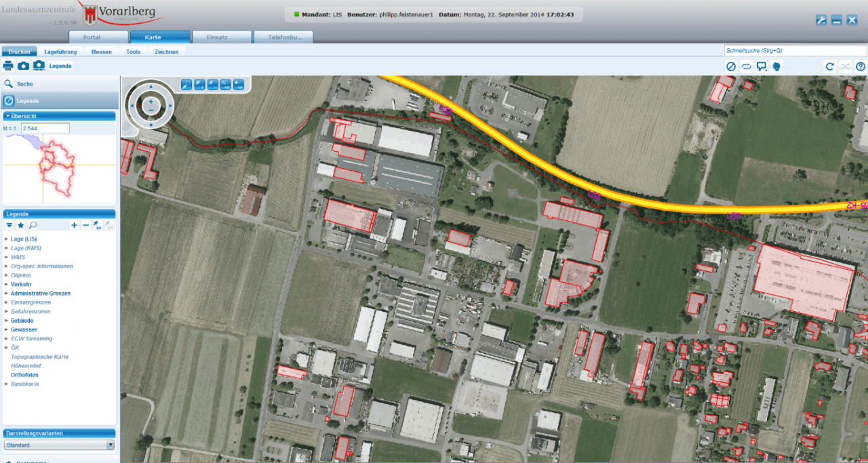The image size is (868, 463).
Task: Open the Darstellungsvarianten Standard dropdown
Action: [110, 445]
